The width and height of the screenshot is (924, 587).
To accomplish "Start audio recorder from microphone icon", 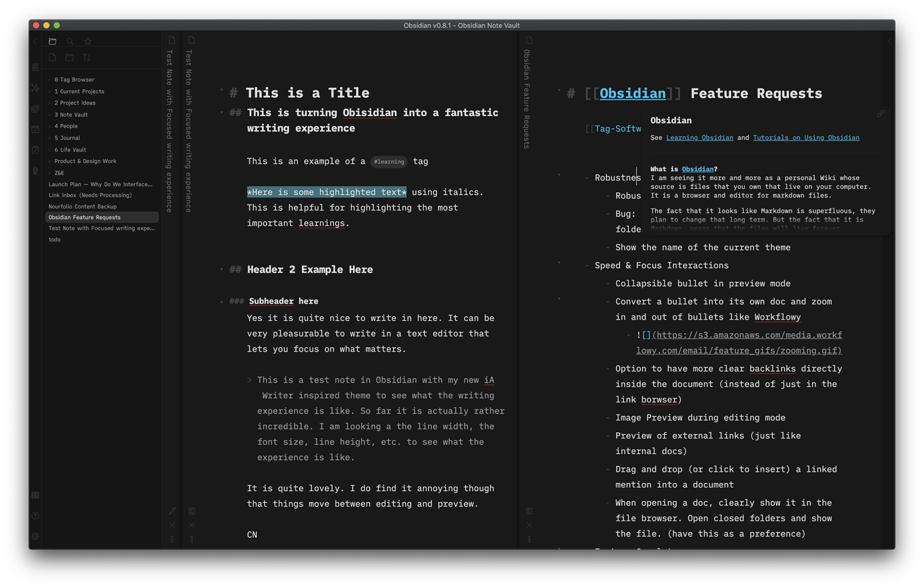I will pyautogui.click(x=35, y=171).
